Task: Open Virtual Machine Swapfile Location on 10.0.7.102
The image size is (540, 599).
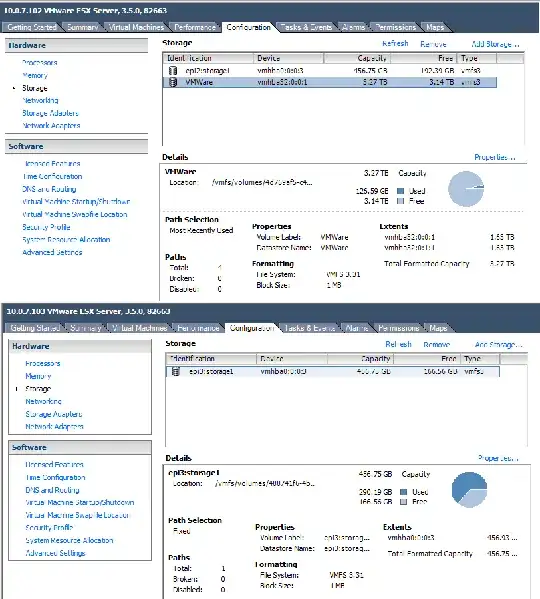Action: [74, 214]
